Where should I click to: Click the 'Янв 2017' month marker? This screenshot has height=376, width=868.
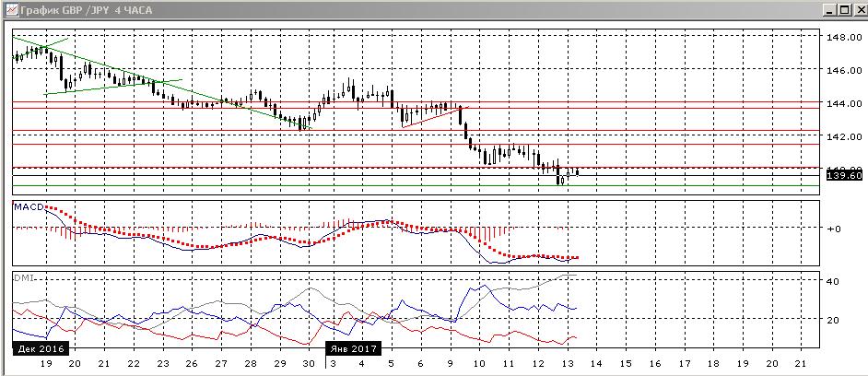pos(353,348)
